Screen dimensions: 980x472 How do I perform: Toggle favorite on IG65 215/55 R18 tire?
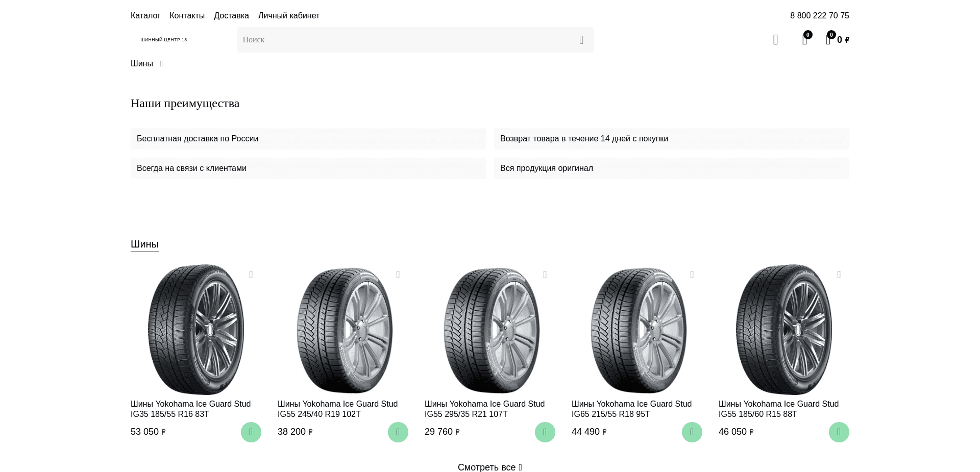[692, 275]
